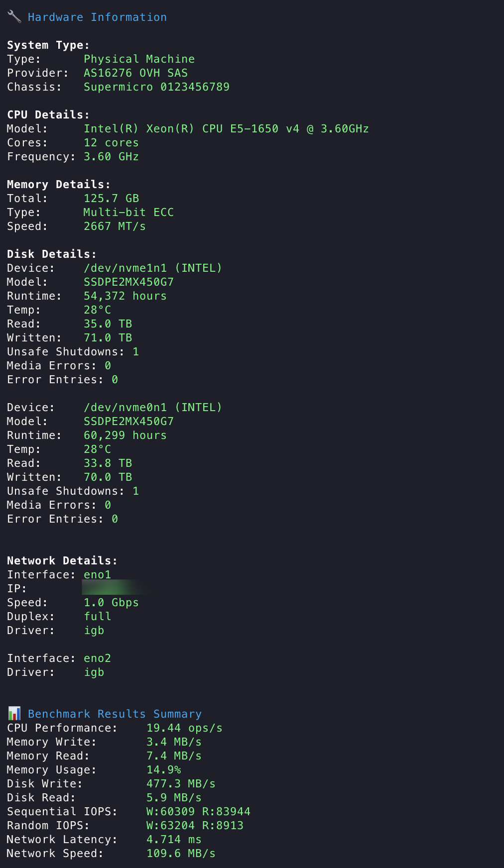Click the 477.3 MB/s disk write result
The width and height of the screenshot is (504, 868).
click(181, 783)
